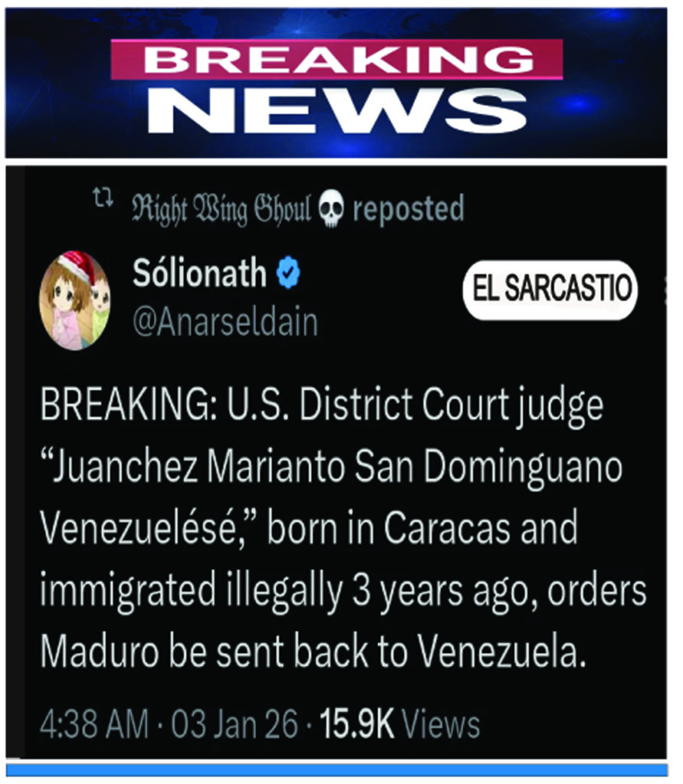This screenshot has height=784, width=683.
Task: Click the skull emoji next to Right Wing Ghoul
Action: [x=331, y=208]
